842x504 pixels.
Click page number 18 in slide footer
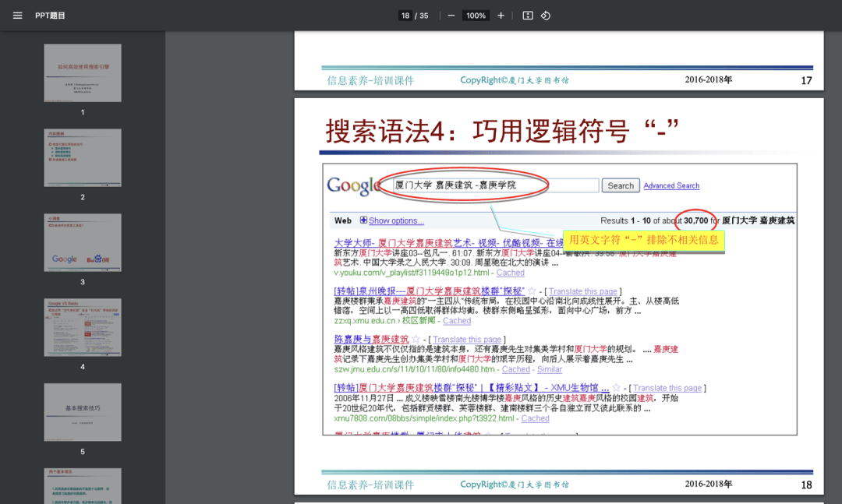[x=806, y=485]
